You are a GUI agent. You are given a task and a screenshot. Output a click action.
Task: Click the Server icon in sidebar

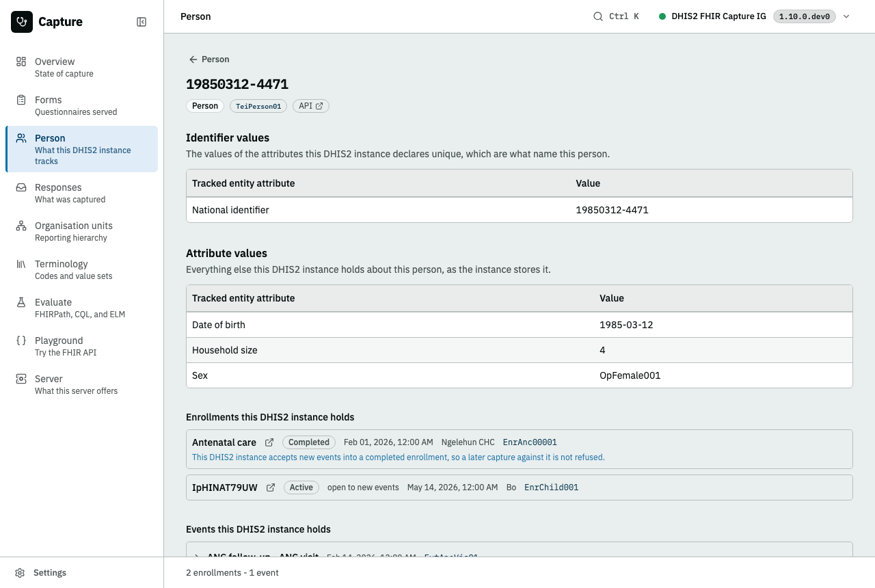click(x=21, y=379)
